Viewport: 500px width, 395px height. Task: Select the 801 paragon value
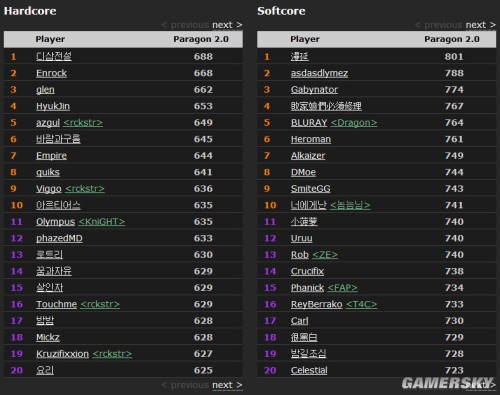click(454, 56)
